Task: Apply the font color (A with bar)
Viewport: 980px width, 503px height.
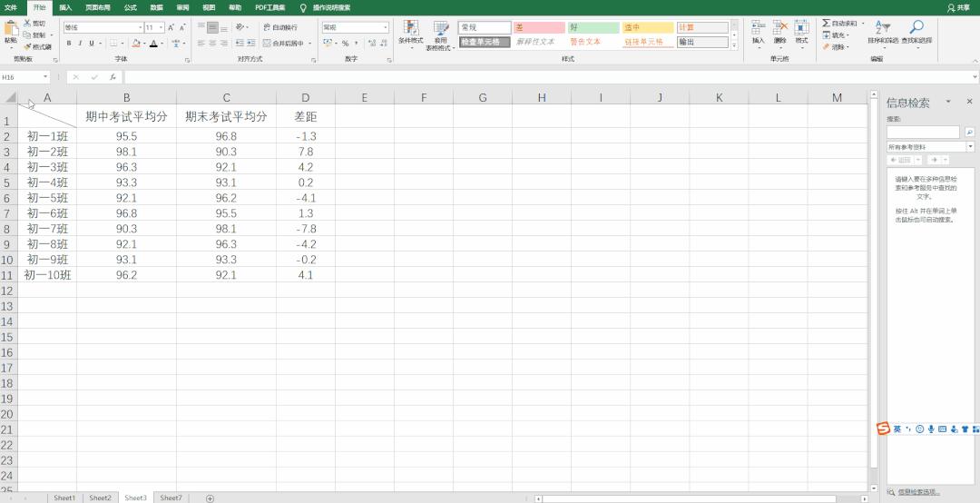Action: coord(153,44)
